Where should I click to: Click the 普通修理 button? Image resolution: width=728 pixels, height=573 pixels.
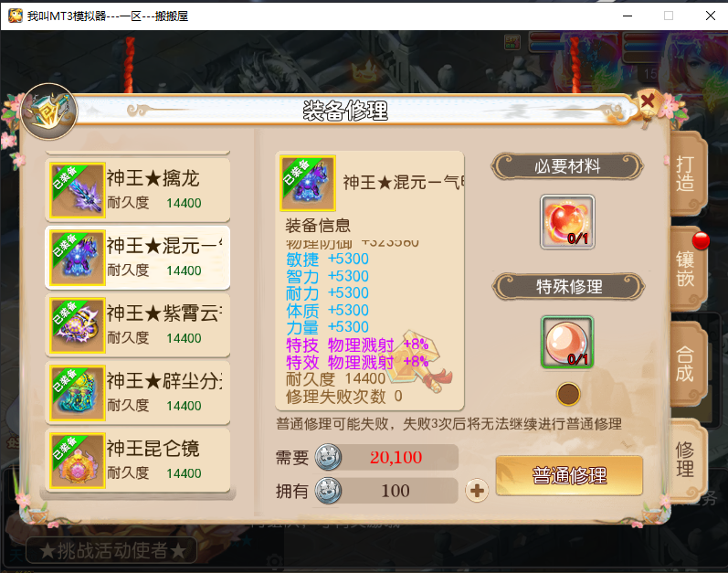pyautogui.click(x=569, y=475)
